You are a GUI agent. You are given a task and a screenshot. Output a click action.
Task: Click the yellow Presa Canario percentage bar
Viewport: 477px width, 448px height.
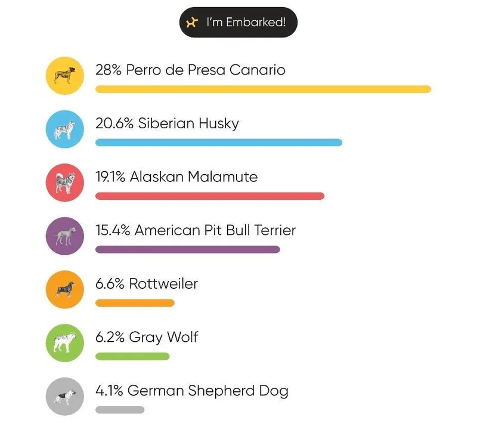pos(263,89)
